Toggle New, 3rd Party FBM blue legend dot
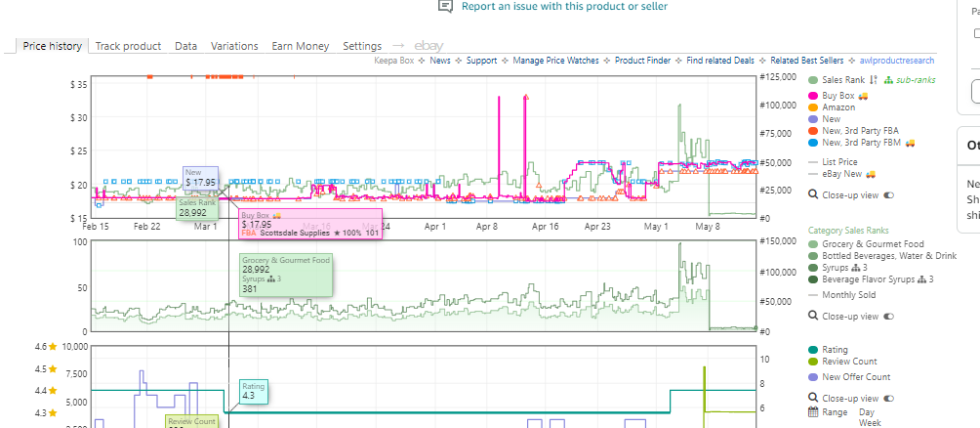Screen dimensions: 980x428 813,143
